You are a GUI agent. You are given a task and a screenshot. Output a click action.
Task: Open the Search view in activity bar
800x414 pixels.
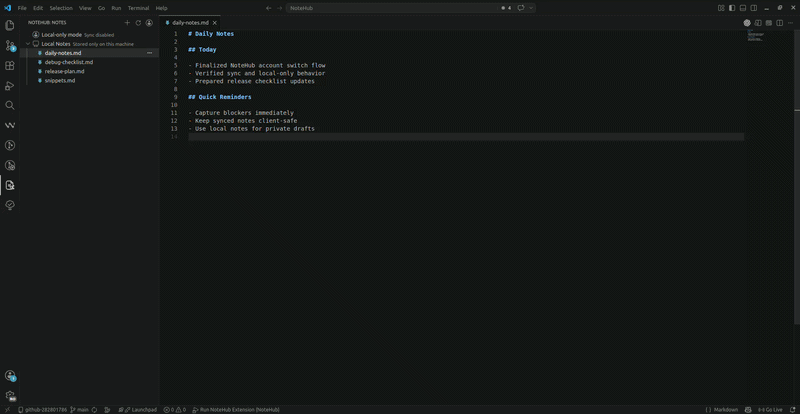coord(10,105)
